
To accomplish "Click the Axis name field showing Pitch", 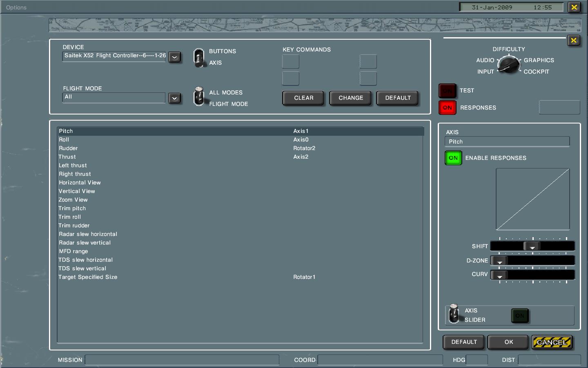I will (x=507, y=141).
